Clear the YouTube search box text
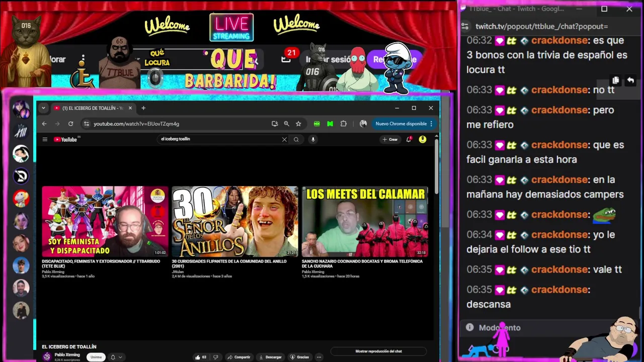This screenshot has width=644, height=362. (284, 139)
